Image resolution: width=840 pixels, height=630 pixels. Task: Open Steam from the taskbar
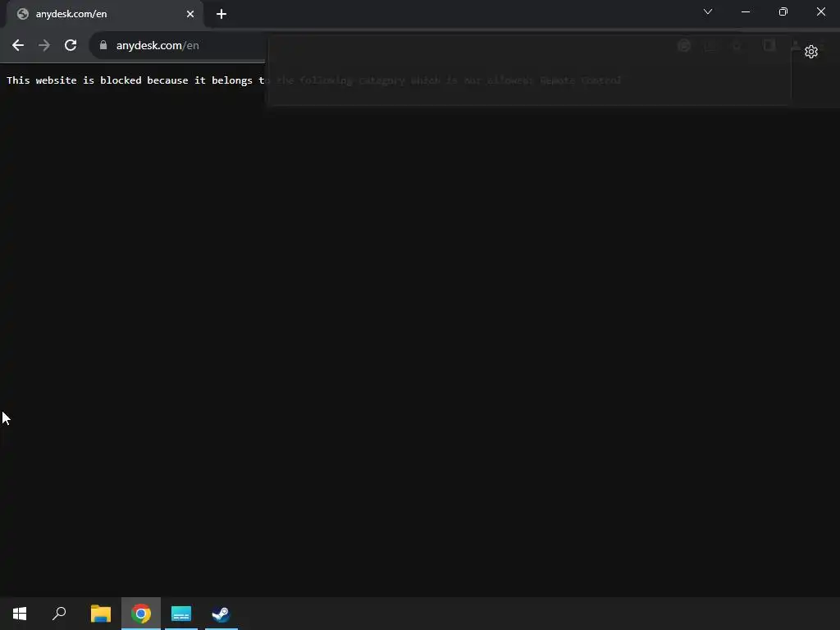tap(221, 614)
